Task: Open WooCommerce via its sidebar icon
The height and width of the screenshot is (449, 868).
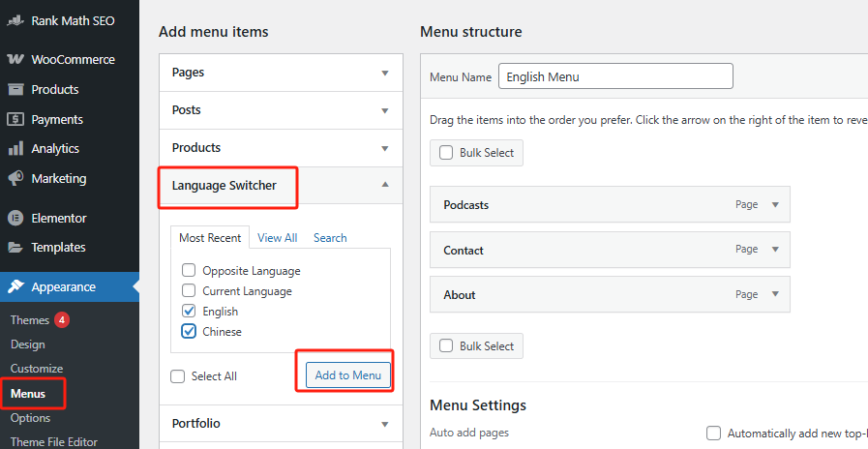Action: tap(15, 59)
